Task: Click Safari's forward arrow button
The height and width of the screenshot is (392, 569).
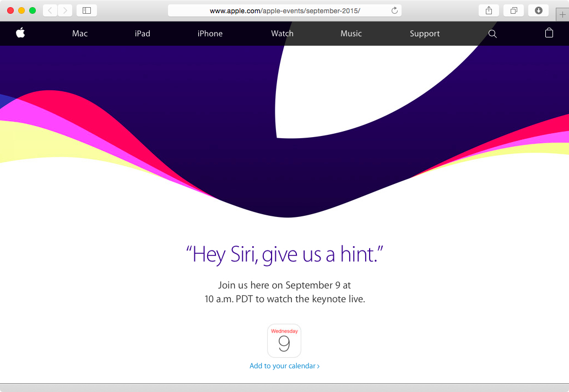Action: coord(65,10)
